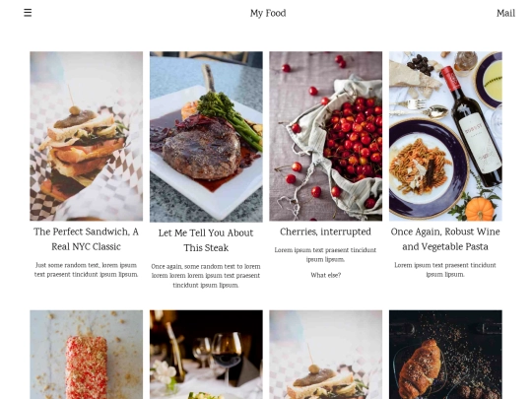This screenshot has width=532, height=399.
Task: Click Let Me Tell You About This Steak heading
Action: click(x=206, y=240)
